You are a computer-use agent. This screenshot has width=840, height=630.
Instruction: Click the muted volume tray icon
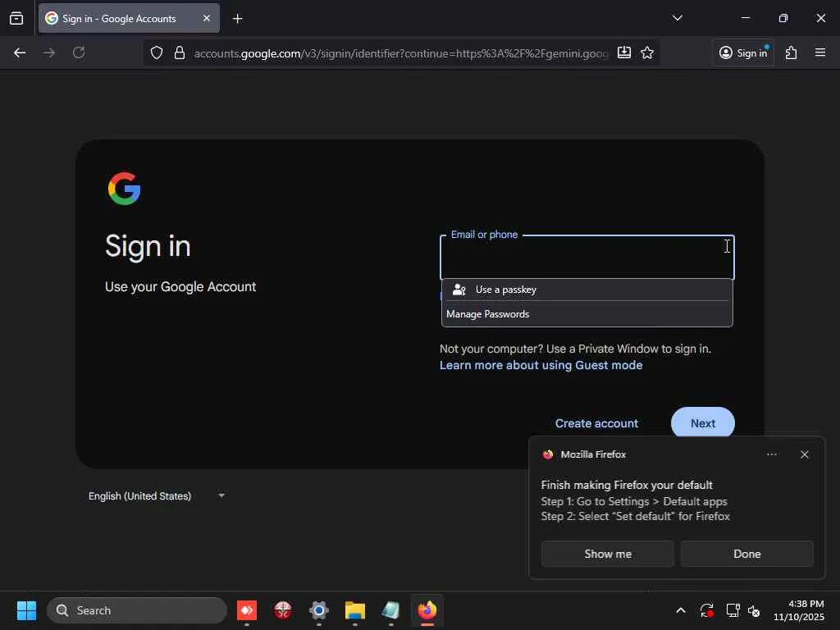754,610
